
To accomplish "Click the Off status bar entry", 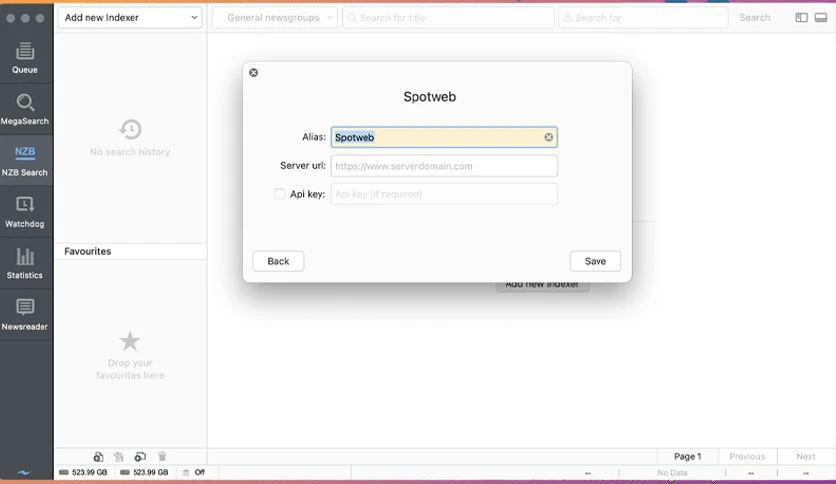I will 199,472.
